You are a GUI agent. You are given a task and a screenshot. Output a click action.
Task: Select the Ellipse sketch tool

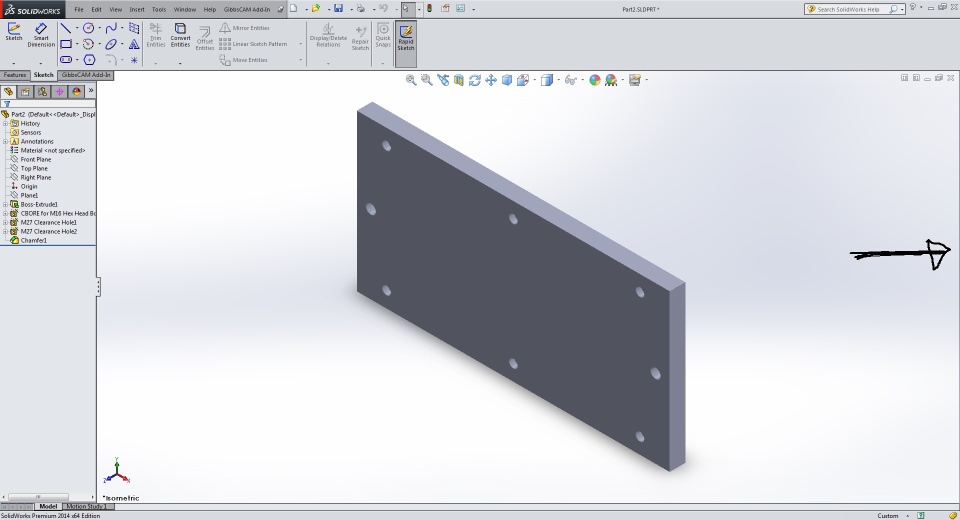pos(111,44)
